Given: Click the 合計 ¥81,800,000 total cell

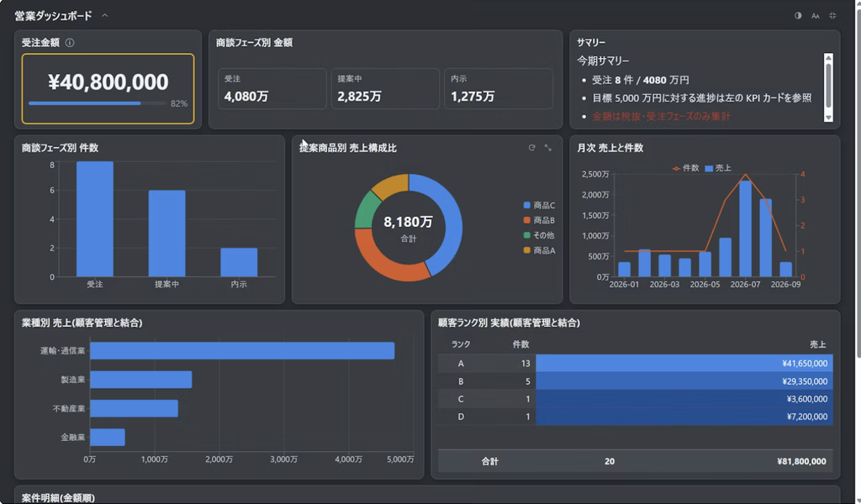Looking at the screenshot, I should 801,461.
